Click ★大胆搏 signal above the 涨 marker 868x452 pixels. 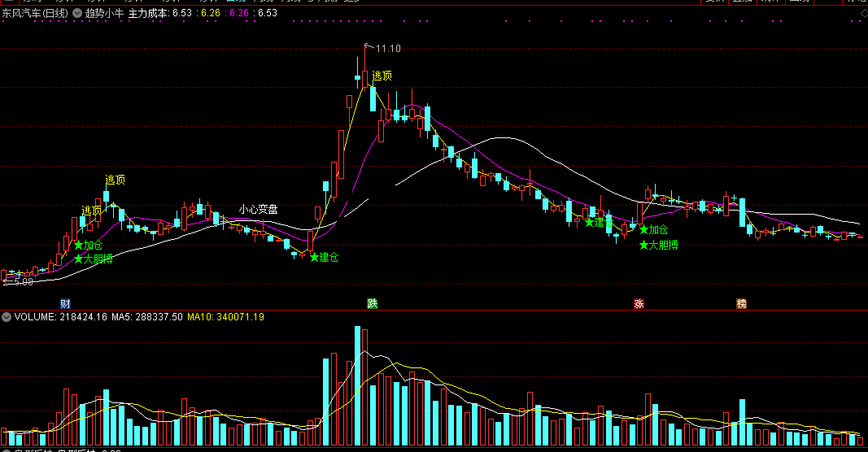(x=659, y=245)
